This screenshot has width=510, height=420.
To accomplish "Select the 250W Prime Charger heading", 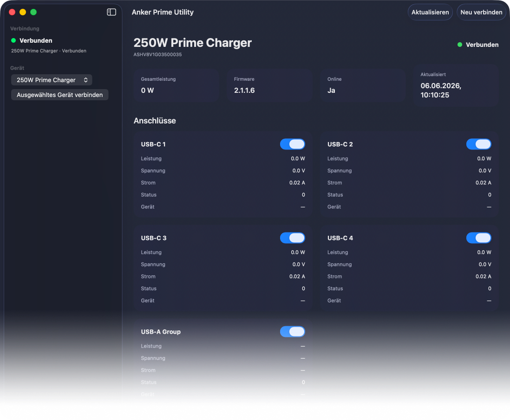I will 193,43.
